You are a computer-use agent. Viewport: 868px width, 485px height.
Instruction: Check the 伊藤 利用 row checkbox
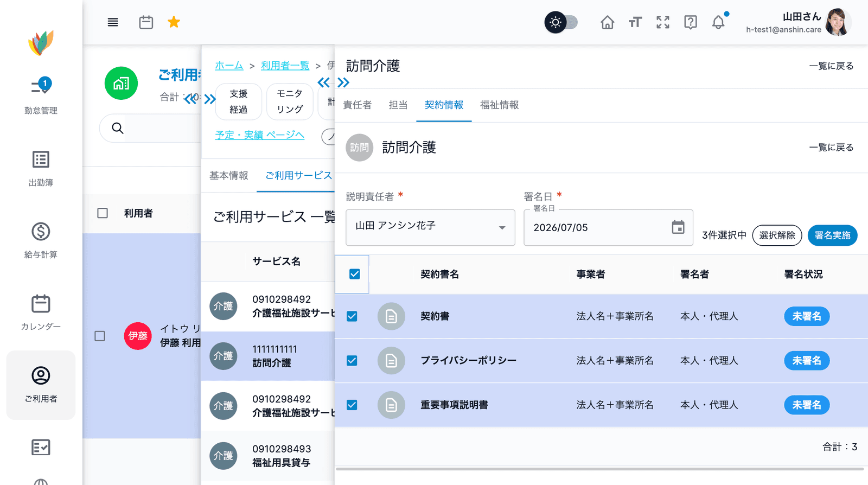pyautogui.click(x=100, y=336)
